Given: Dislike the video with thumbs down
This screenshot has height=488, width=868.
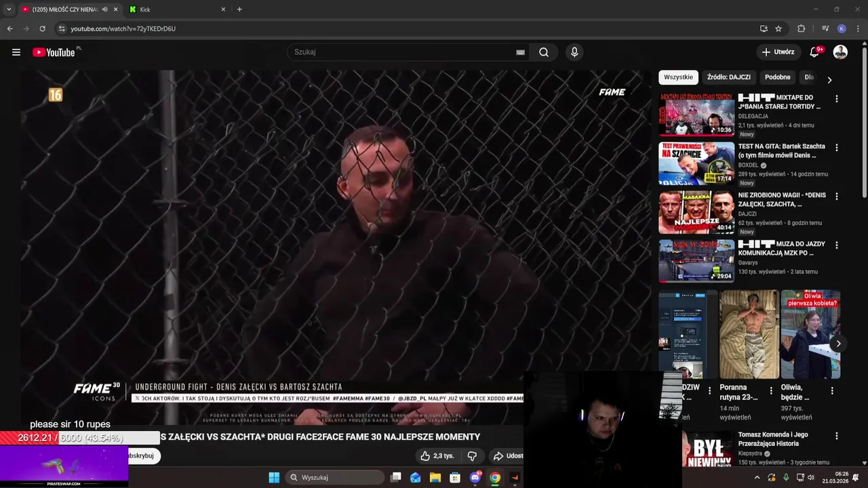Looking at the screenshot, I should point(473,456).
